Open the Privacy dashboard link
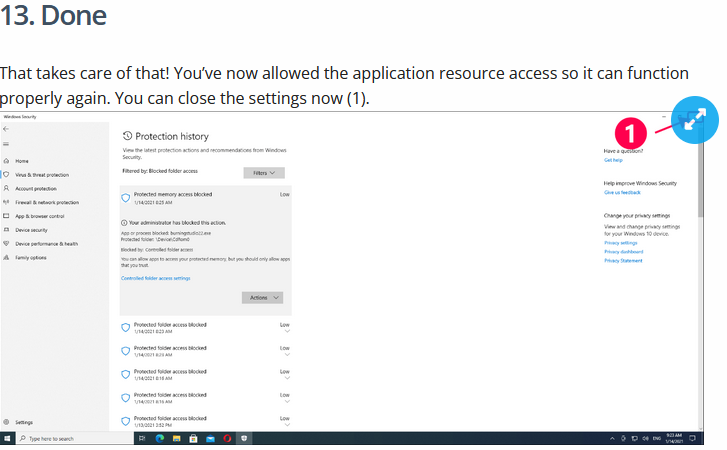Image resolution: width=727 pixels, height=450 pixels. 623,252
